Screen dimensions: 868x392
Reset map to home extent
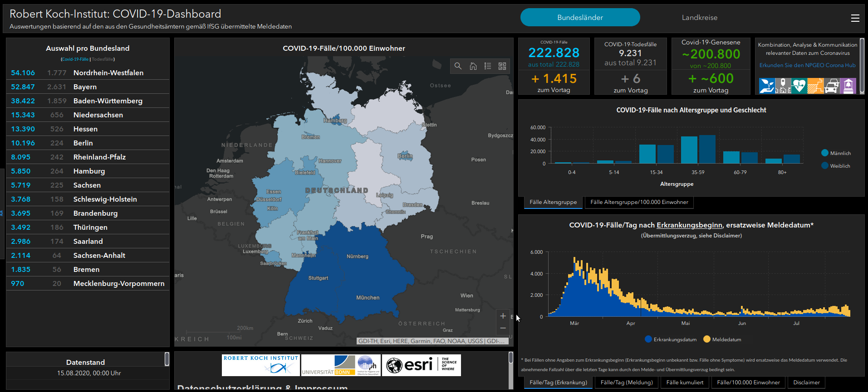(x=473, y=66)
